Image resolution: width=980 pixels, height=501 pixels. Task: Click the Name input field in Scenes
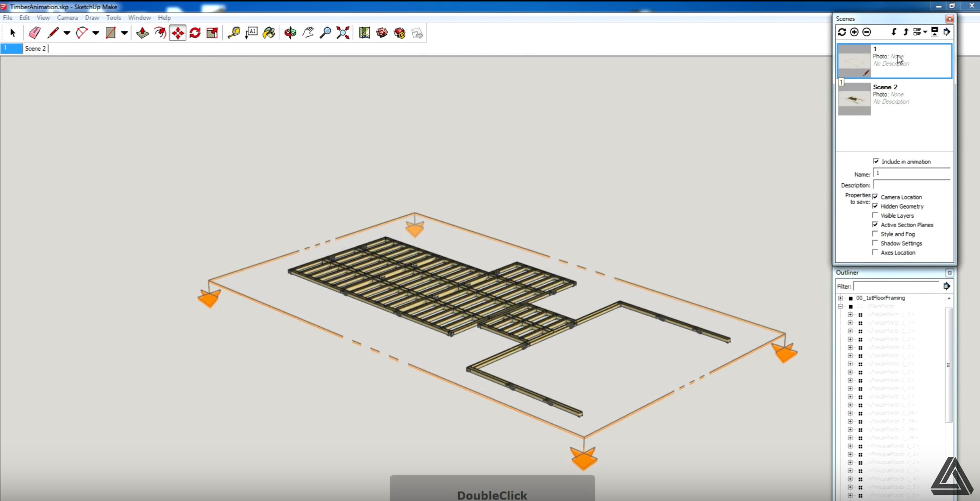912,173
